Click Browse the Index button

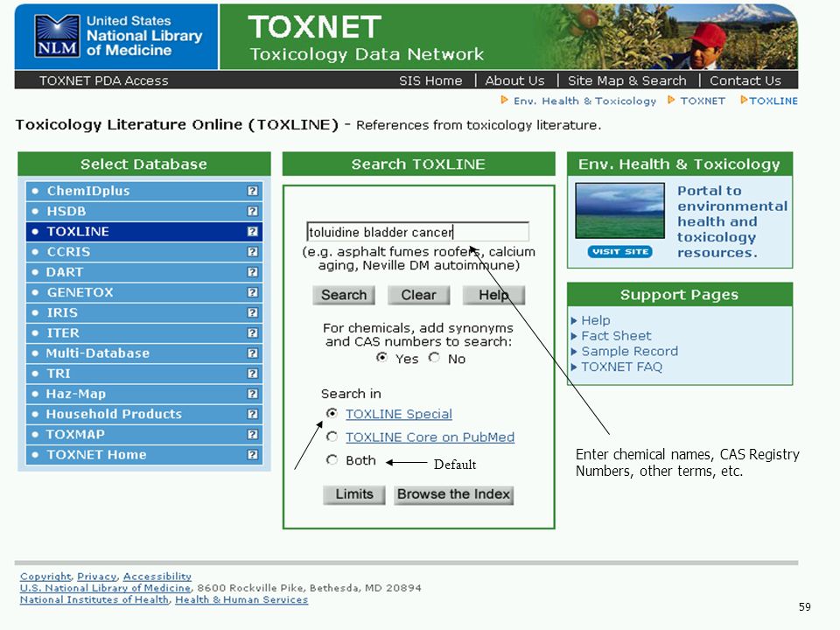point(454,494)
